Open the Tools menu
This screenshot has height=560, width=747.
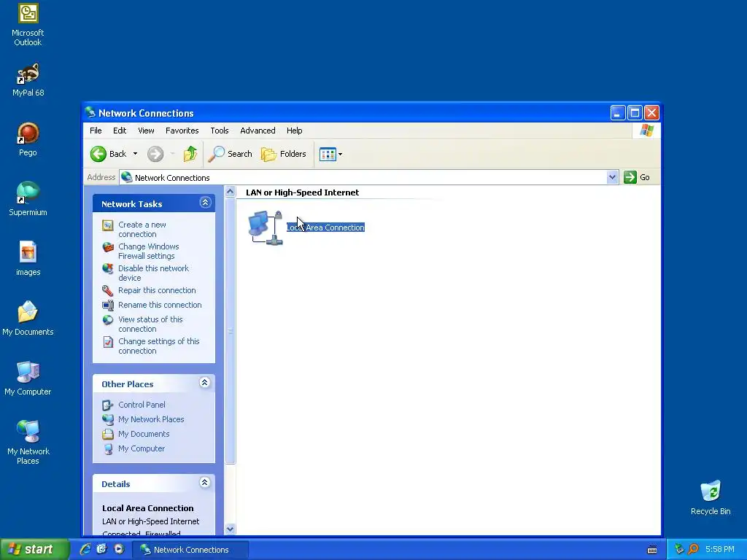[219, 131]
